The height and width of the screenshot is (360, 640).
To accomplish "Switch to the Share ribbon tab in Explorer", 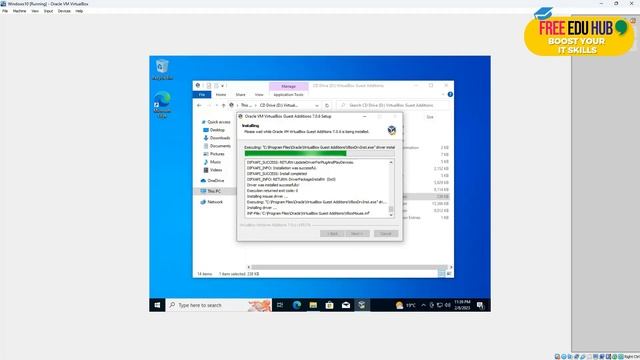I will [x=240, y=95].
